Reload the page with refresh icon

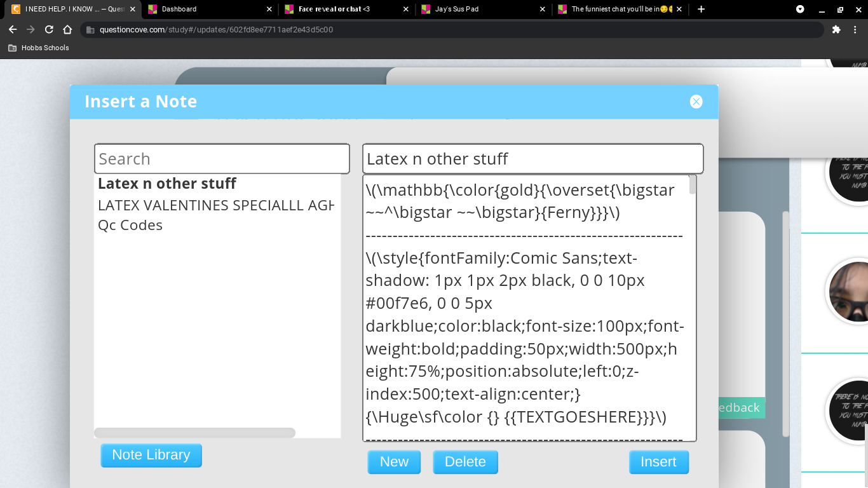pos(49,29)
